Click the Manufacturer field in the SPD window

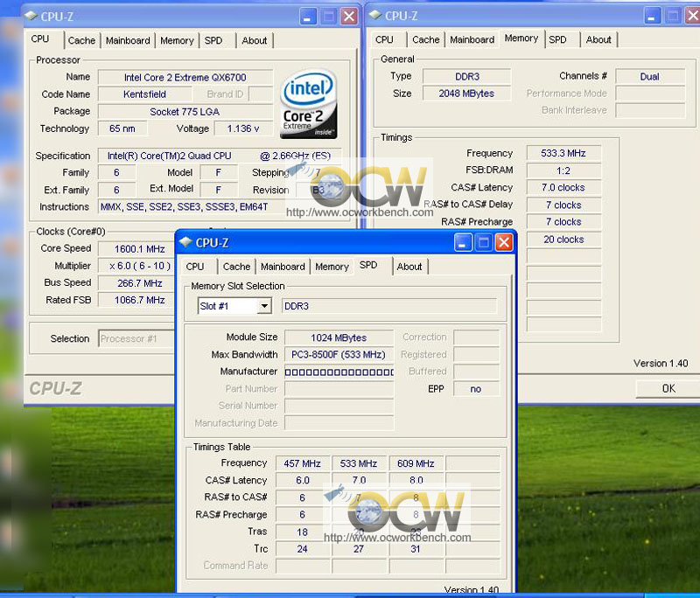(339, 372)
